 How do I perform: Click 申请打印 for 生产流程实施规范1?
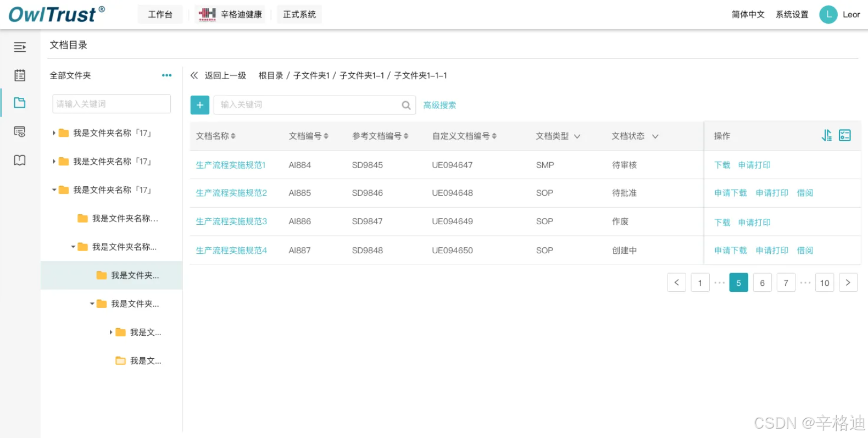pos(754,165)
